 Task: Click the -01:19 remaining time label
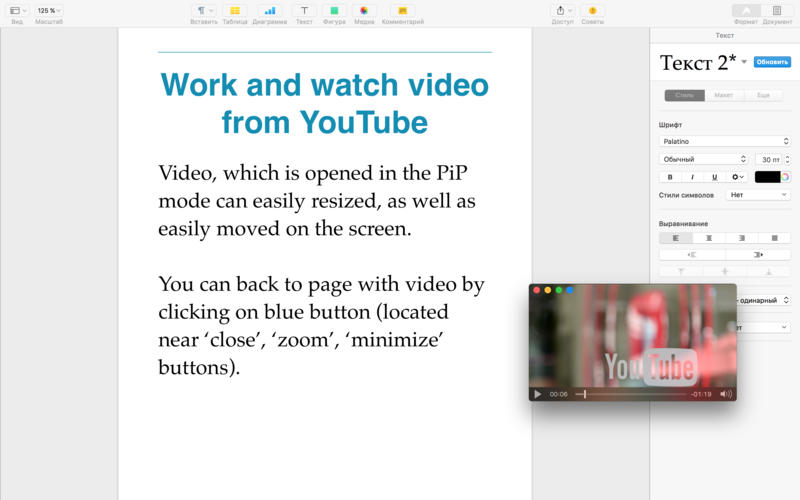pos(702,394)
